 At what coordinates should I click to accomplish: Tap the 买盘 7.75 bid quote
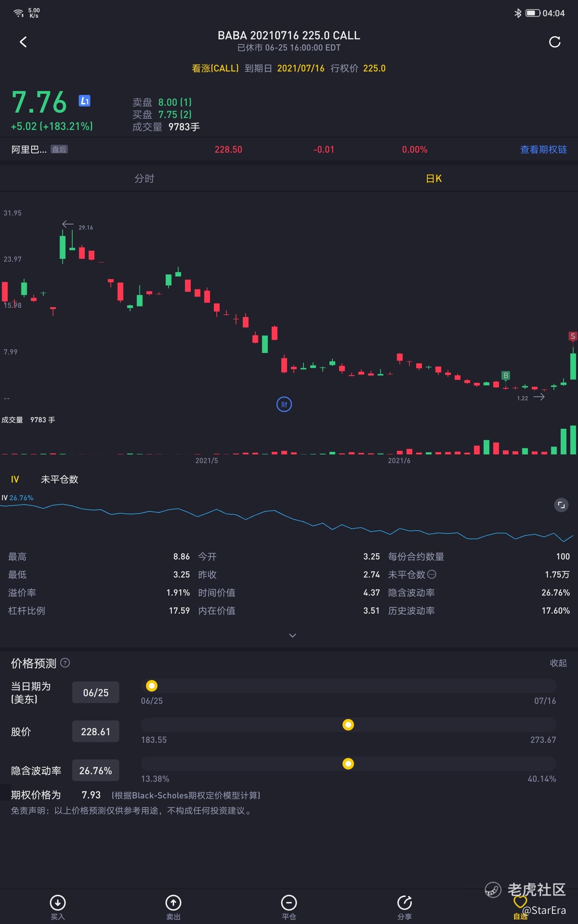(x=162, y=114)
